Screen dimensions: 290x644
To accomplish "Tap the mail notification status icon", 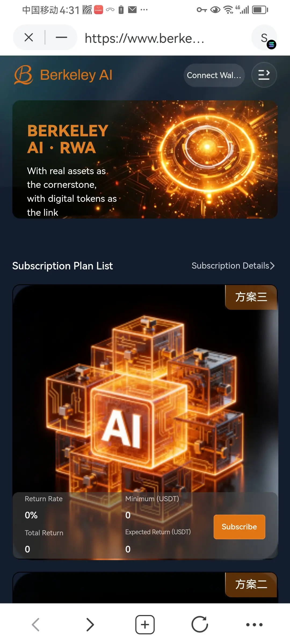I will pos(132,10).
